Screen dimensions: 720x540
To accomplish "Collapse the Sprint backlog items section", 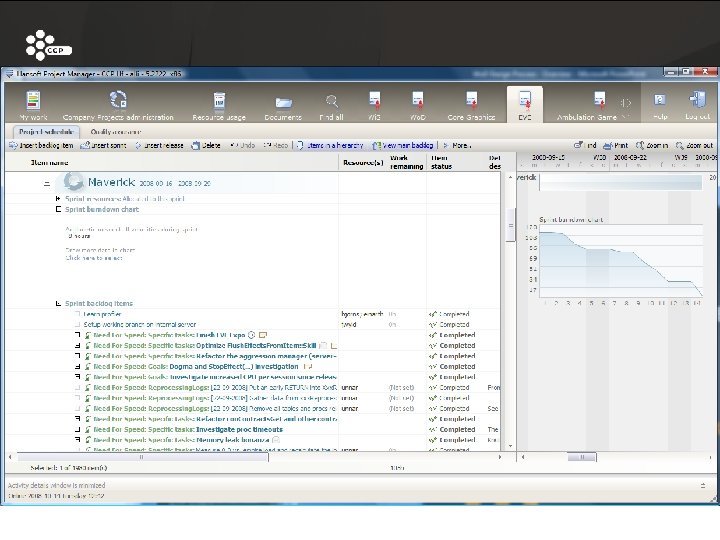I will [58, 304].
